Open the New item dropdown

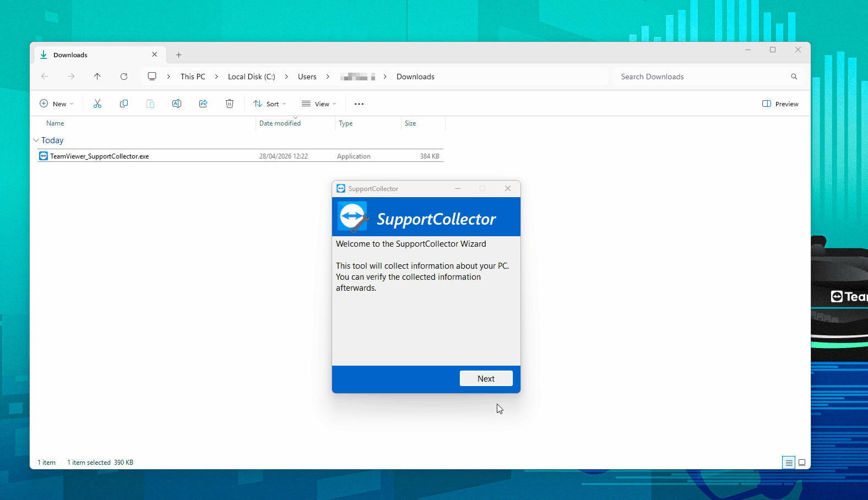click(57, 104)
